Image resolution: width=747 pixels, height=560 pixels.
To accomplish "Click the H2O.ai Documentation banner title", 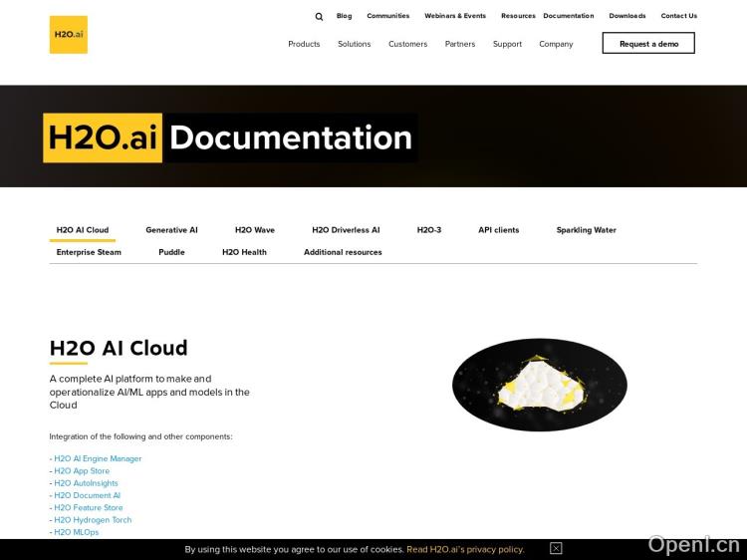I will [230, 138].
